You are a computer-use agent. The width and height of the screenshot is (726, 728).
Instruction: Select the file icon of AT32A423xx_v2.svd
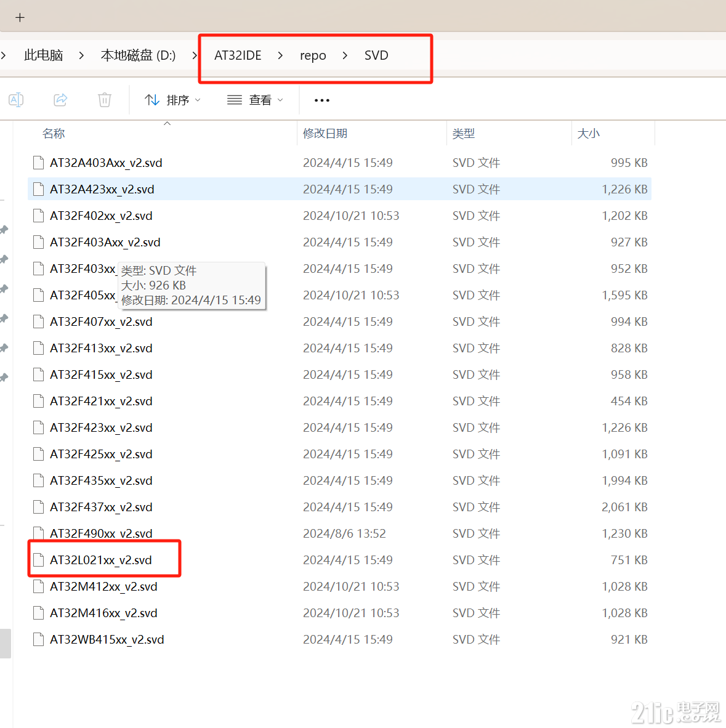tap(39, 190)
